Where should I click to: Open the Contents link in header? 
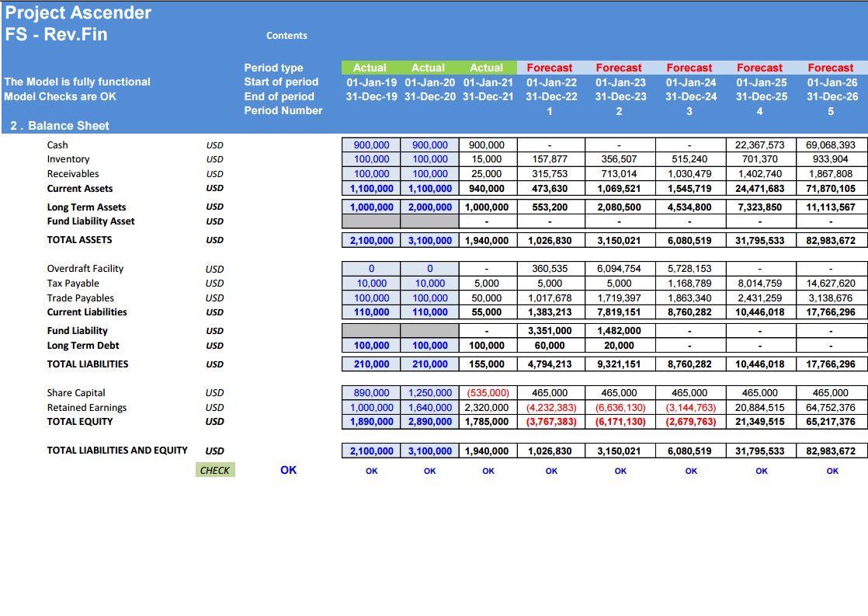286,36
